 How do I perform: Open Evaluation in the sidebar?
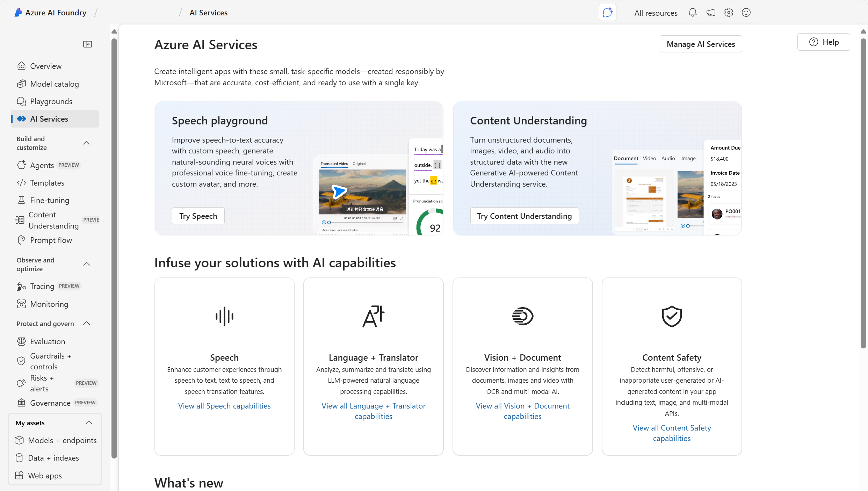tap(55, 341)
